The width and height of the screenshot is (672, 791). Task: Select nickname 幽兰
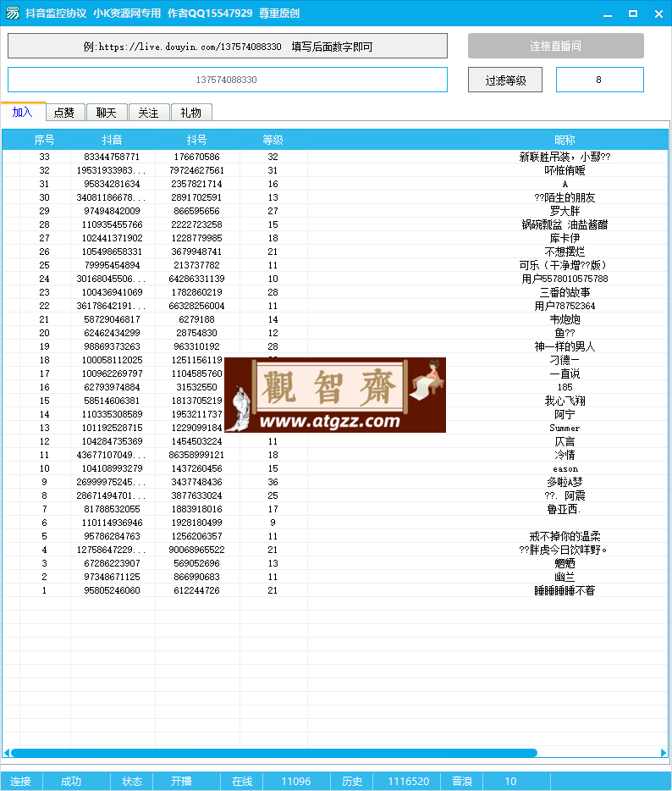565,577
